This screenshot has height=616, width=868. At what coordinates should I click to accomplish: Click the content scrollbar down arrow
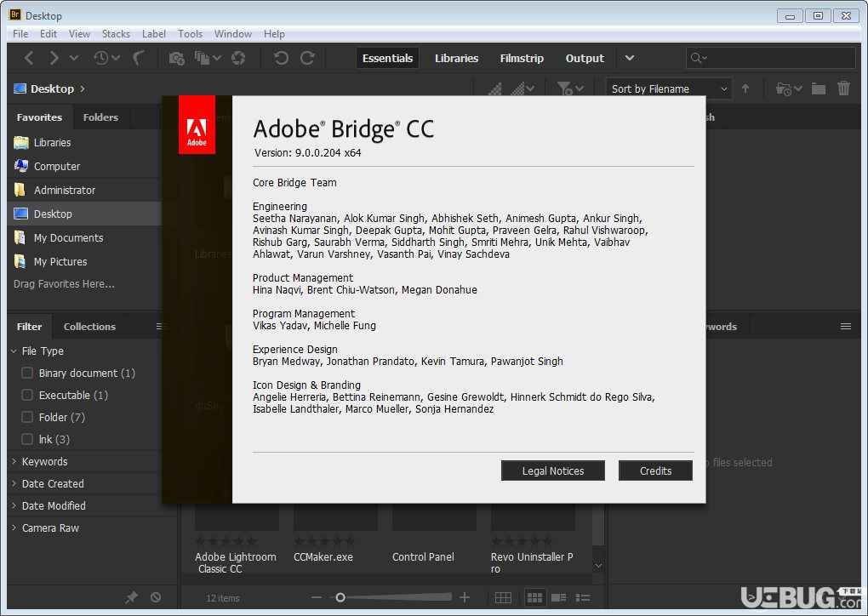pos(598,565)
